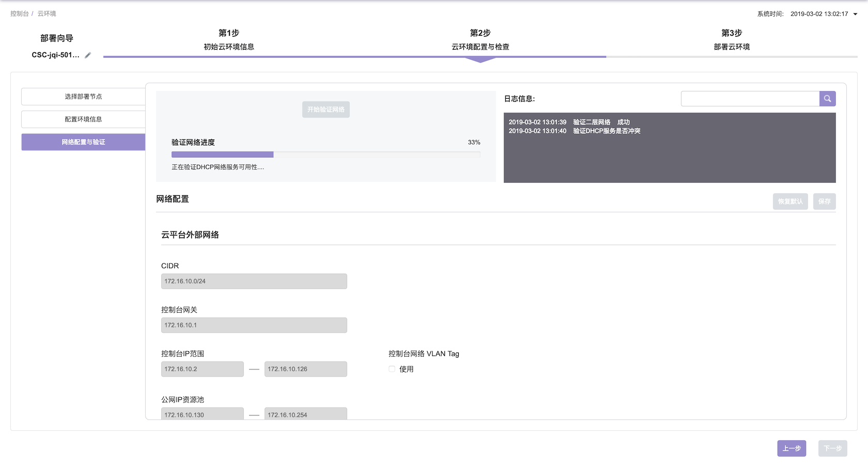
Task: Click the pencil edit icon beside CSC-jqi-501
Action: (88, 55)
